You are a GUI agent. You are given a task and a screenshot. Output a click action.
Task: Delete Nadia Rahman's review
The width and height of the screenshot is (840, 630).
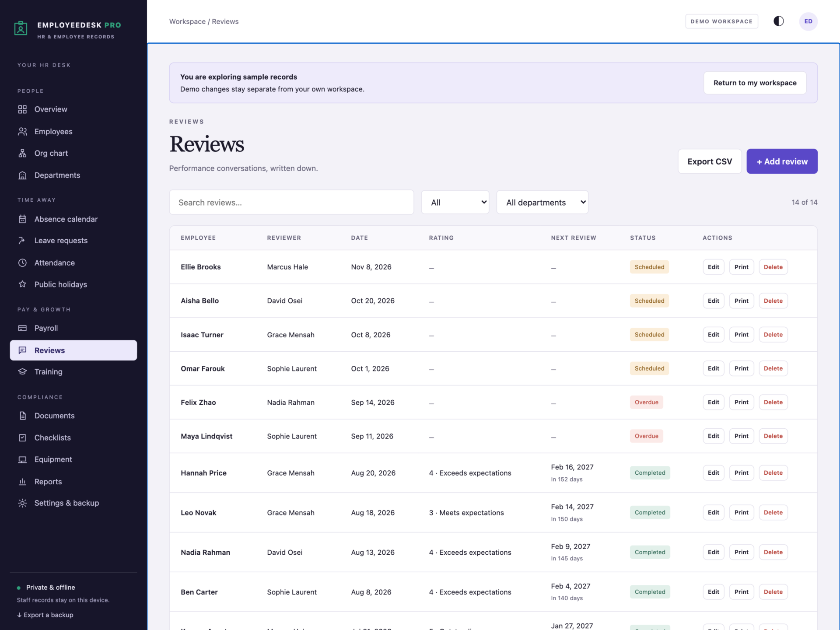tap(773, 552)
